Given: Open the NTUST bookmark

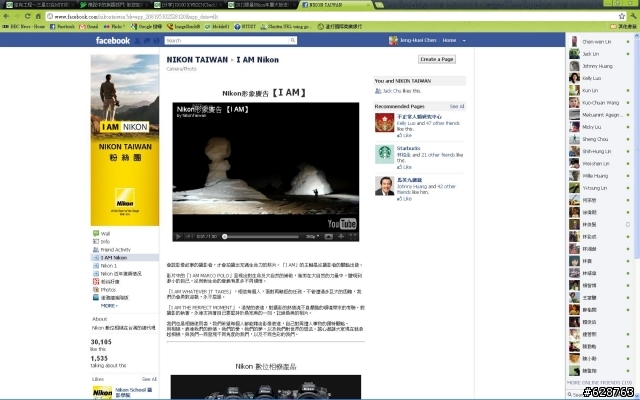Looking at the screenshot, I should pyautogui.click(x=245, y=27).
